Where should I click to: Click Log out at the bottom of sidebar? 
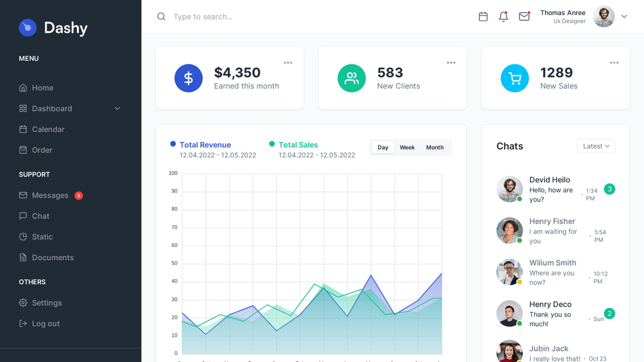44,323
